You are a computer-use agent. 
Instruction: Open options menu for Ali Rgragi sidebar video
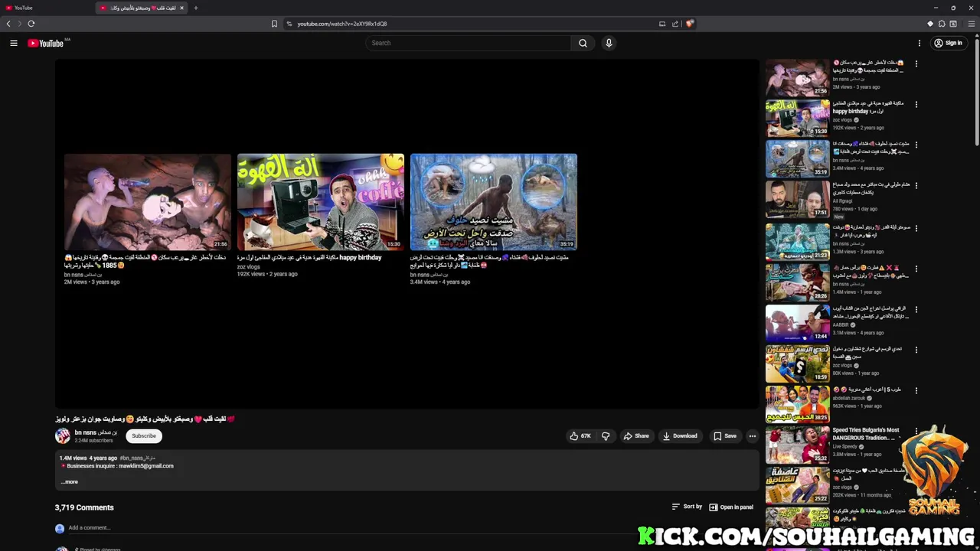click(916, 185)
